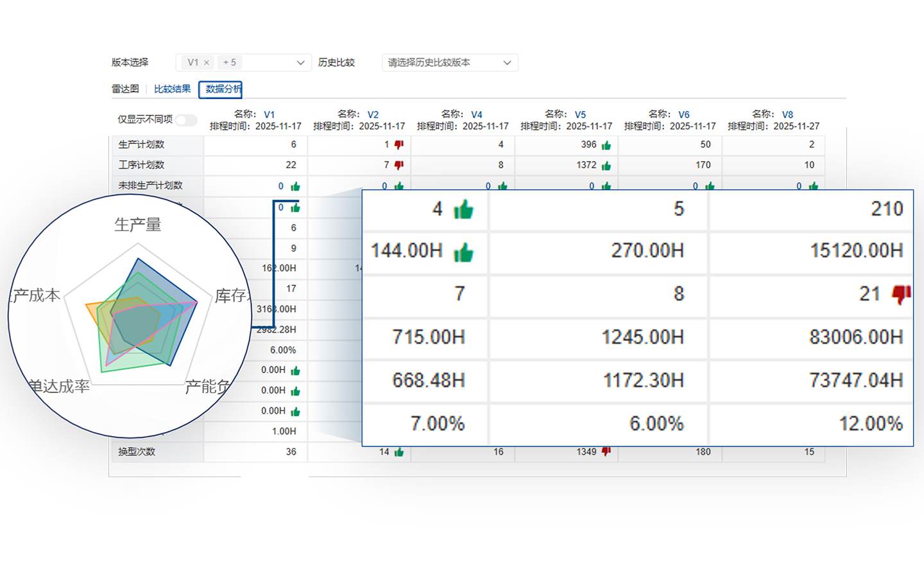Switch to the 雷达图 tab
Viewport: 924px width, 578px height.
125,89
